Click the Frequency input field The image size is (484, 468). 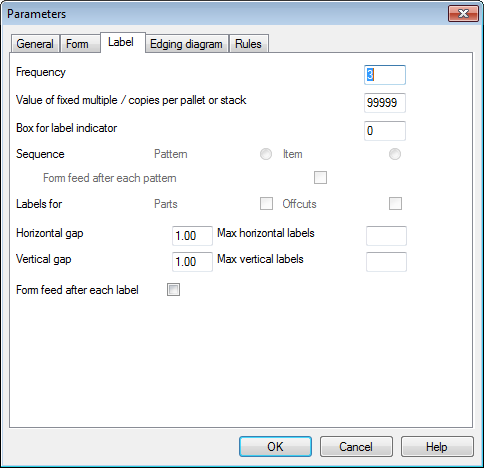tap(385, 75)
